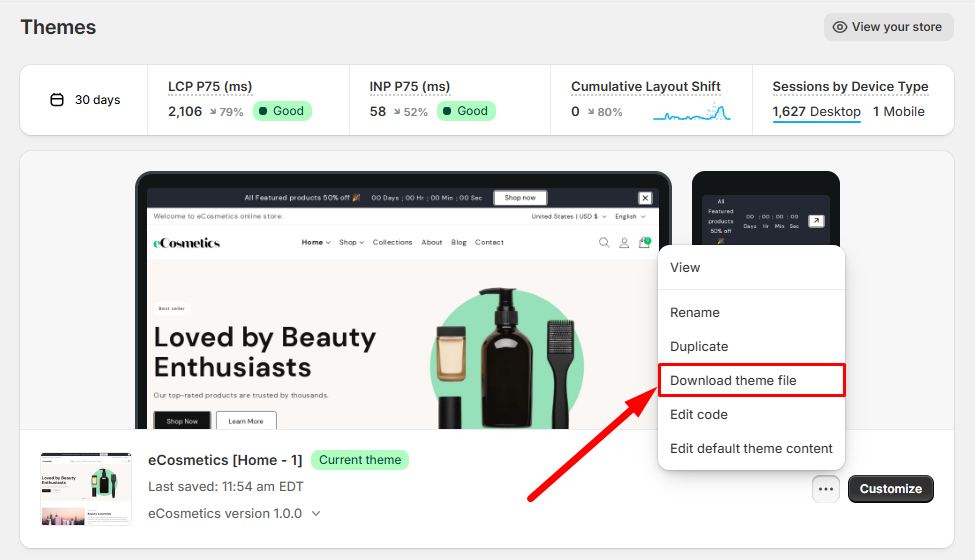Open the Home dropdown in preview nav
The width and height of the screenshot is (975, 560).
point(315,242)
